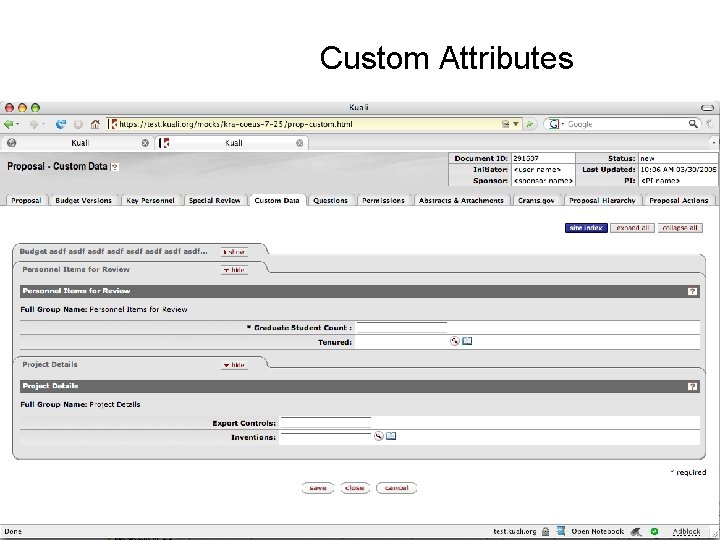
Task: Open the lookup magnifier icon for Inventions
Action: tap(378, 436)
